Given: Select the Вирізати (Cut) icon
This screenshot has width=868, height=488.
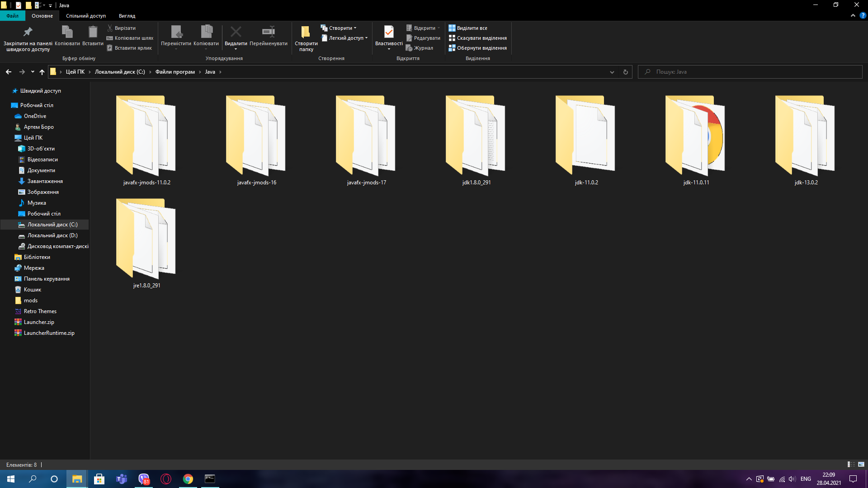Looking at the screenshot, I should (110, 28).
